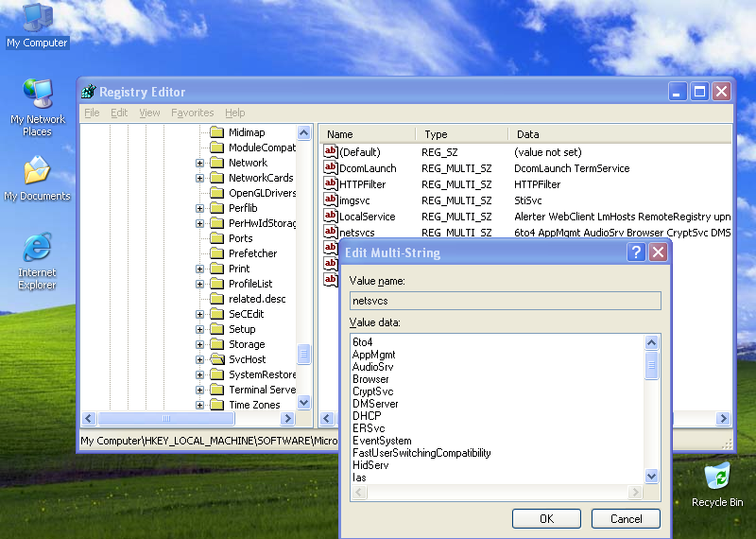This screenshot has height=539, width=756.
Task: Dismiss dialog with Cancel button
Action: point(626,519)
